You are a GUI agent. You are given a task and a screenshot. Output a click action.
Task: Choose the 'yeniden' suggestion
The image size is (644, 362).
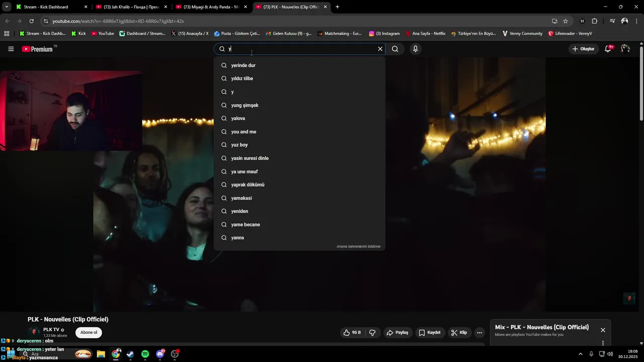(x=299, y=211)
